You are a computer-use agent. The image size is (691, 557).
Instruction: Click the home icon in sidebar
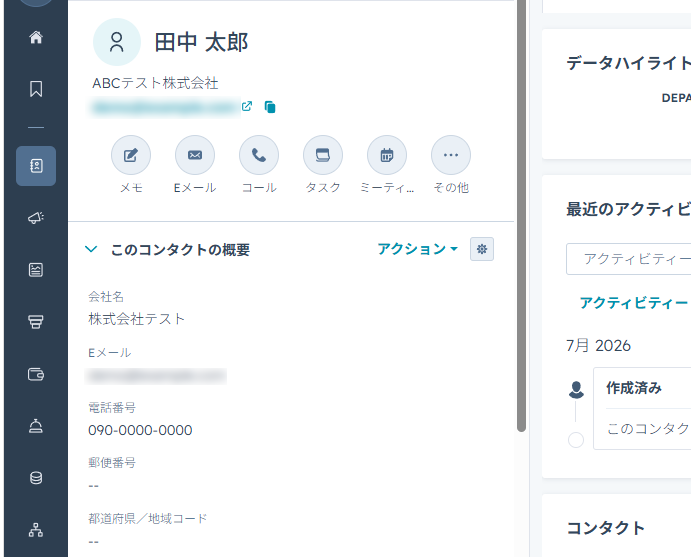click(36, 37)
